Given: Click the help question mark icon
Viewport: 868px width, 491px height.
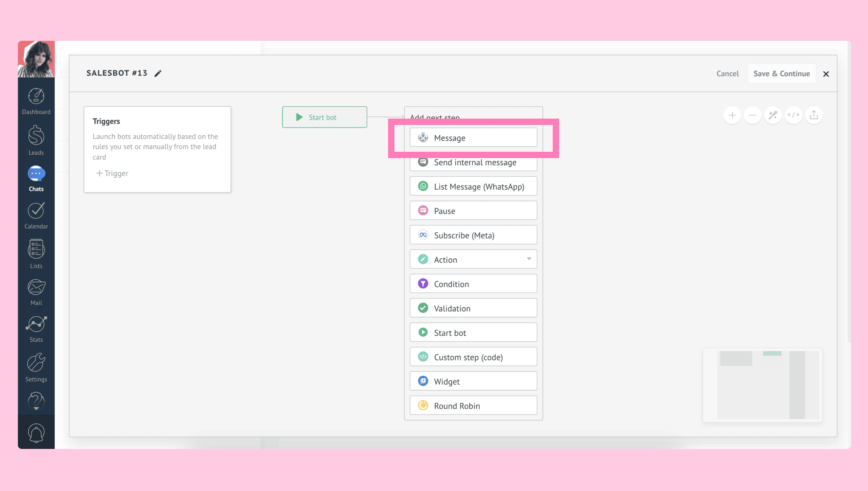Looking at the screenshot, I should [x=36, y=401].
